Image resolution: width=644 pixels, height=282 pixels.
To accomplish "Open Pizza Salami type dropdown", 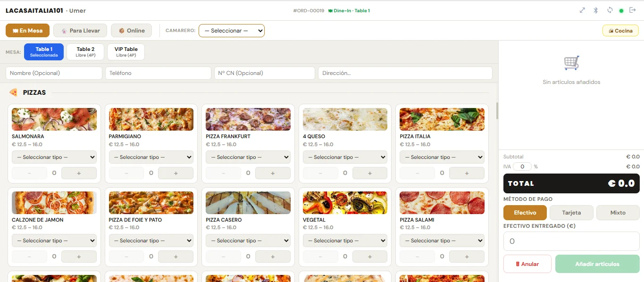I will (x=442, y=241).
